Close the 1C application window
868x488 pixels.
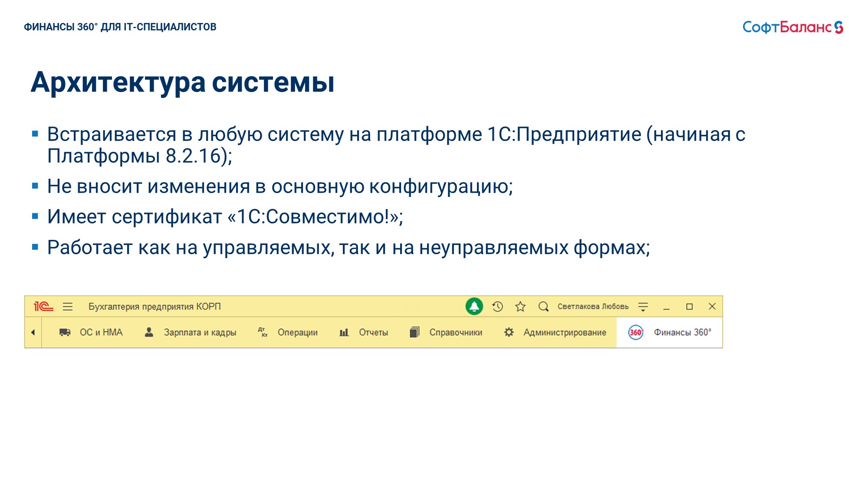712,306
